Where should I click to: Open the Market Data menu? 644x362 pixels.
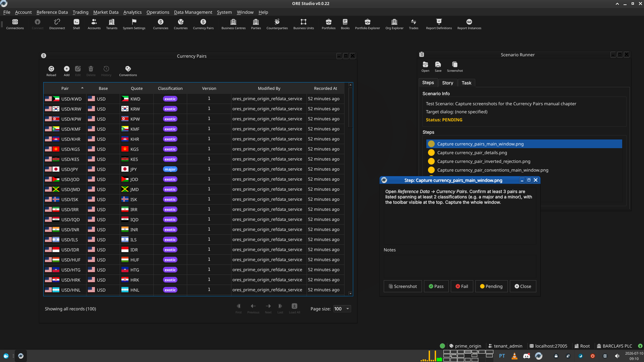[x=106, y=12]
